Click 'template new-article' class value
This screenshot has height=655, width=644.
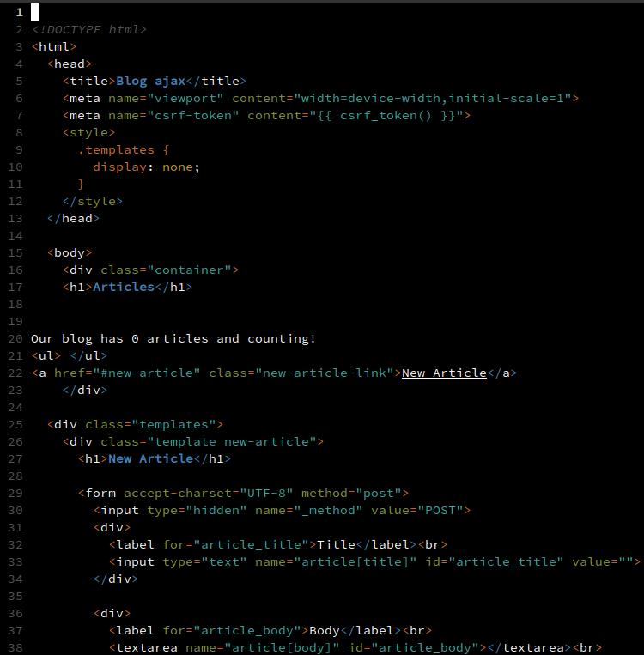coord(233,441)
